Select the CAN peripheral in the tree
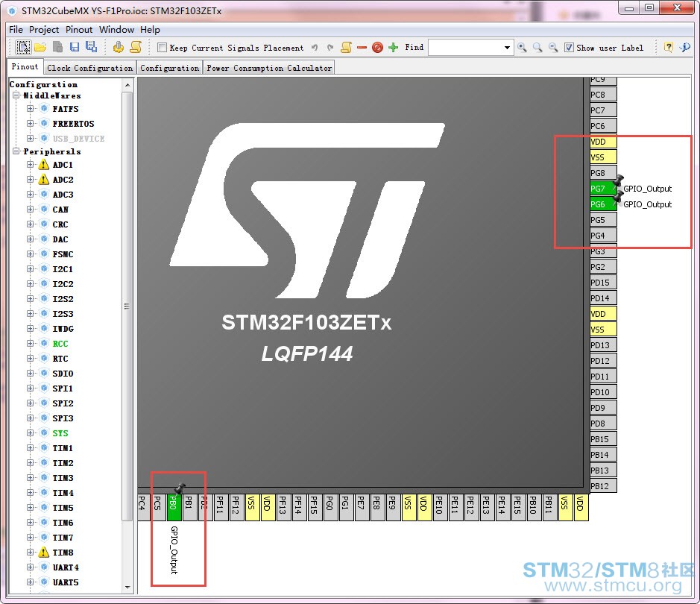 [60, 210]
